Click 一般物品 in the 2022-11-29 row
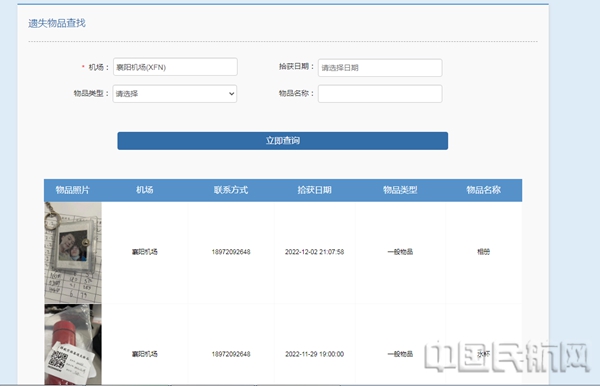600x386 pixels. coord(400,354)
